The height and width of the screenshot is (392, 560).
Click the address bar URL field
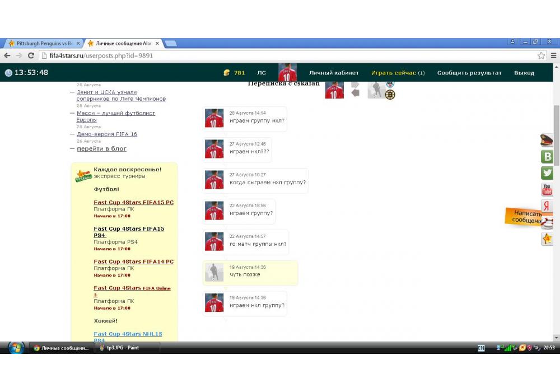(x=280, y=55)
